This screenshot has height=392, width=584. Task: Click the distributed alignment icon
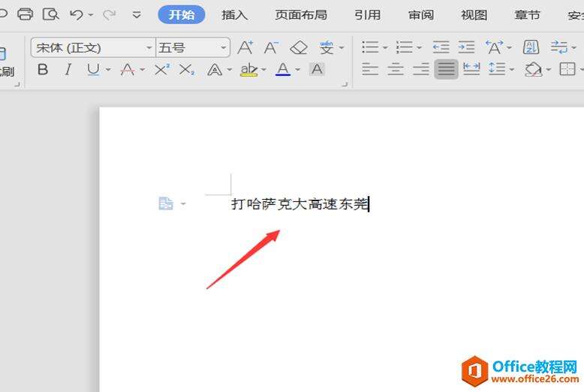click(471, 69)
